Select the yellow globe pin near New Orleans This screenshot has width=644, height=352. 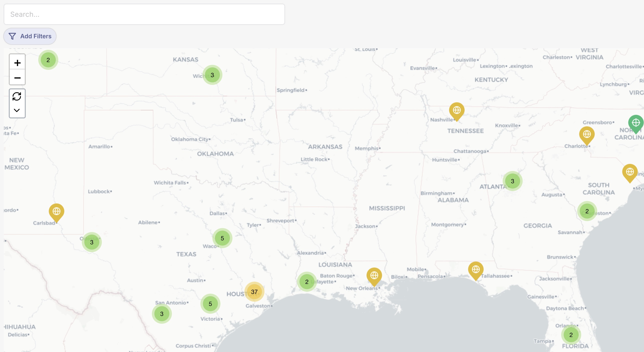[374, 276]
